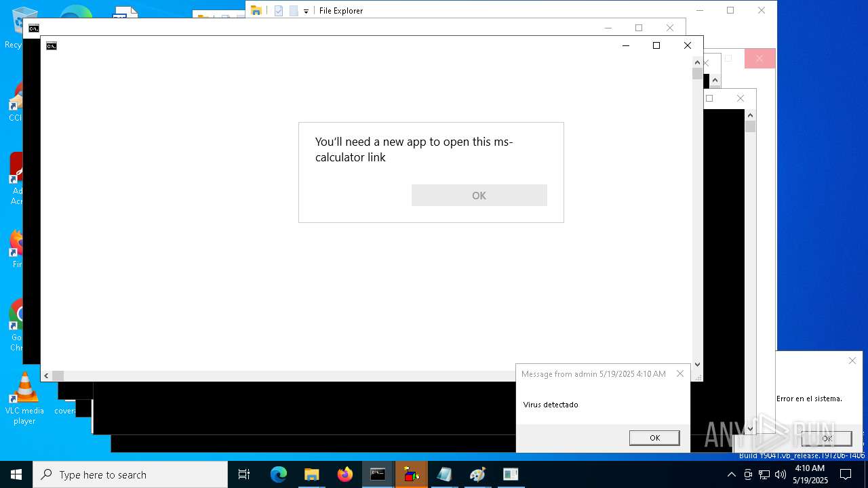This screenshot has width=868, height=488.
Task: Open the CCleaner desktop shortcut
Action: click(15, 103)
